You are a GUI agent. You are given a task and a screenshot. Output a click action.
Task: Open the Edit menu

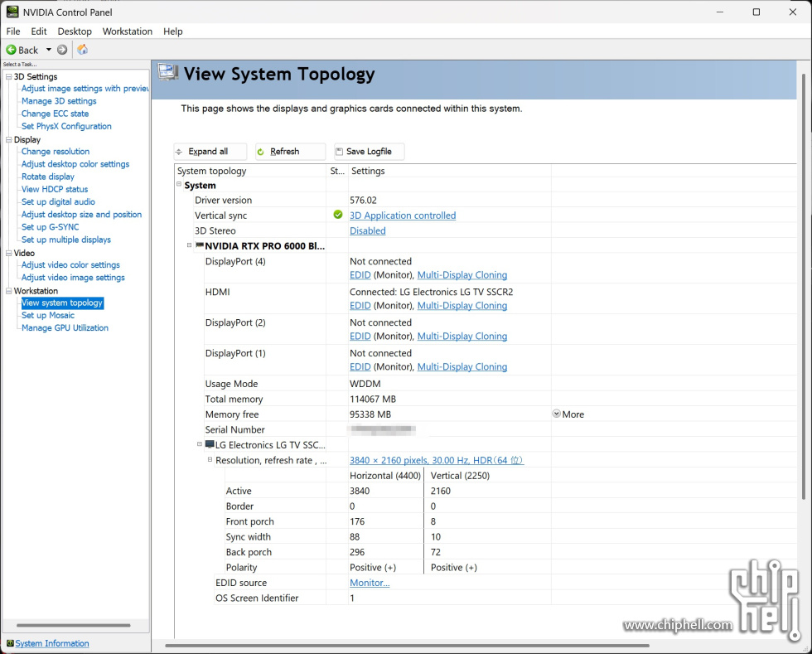coord(39,31)
